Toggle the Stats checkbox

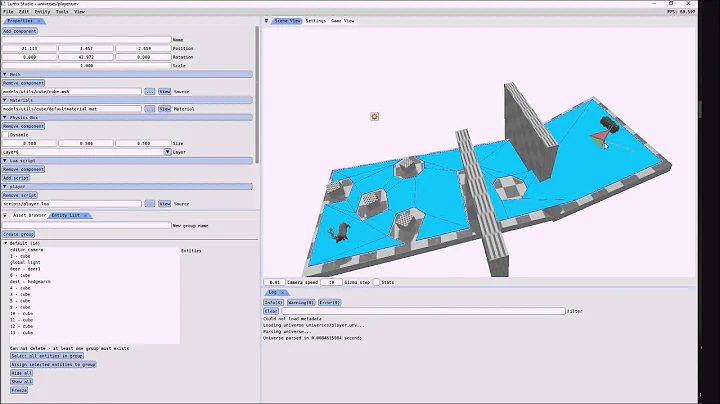pyautogui.click(x=376, y=282)
